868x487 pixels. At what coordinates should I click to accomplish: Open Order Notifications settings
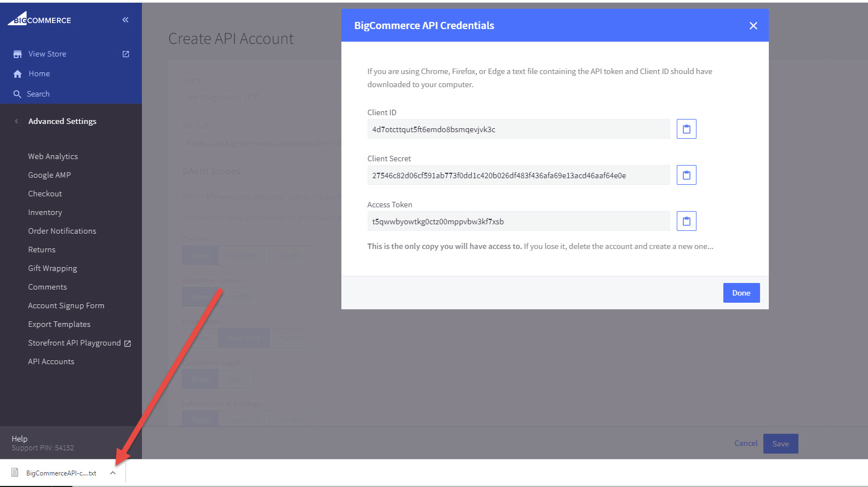[62, 231]
